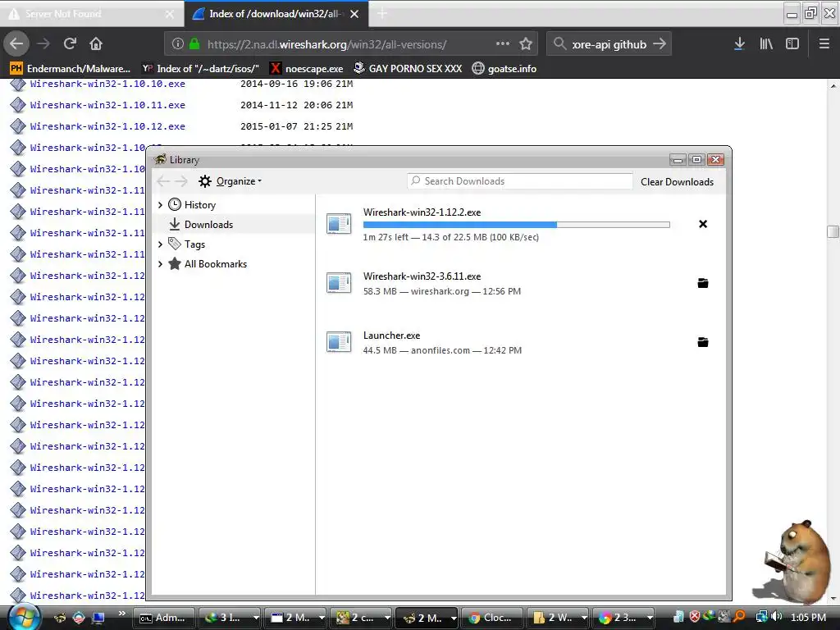Open the Adm... command prompt taskbar button

click(163, 618)
